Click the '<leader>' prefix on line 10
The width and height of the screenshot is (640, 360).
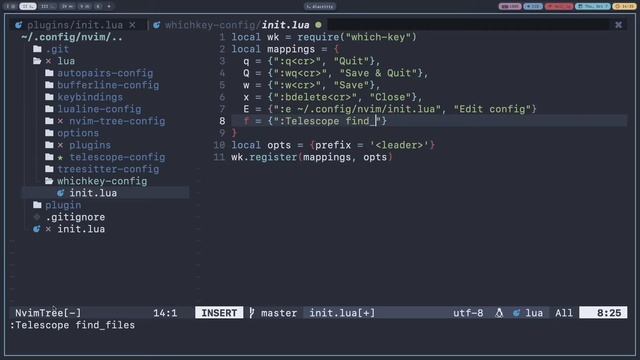pyautogui.click(x=399, y=145)
